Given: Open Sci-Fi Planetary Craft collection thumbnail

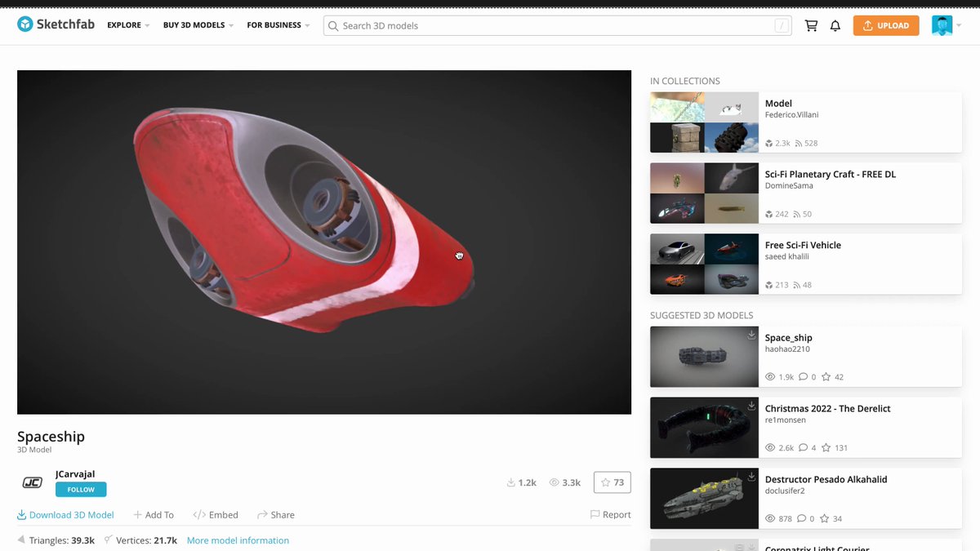Looking at the screenshot, I should 704,193.
